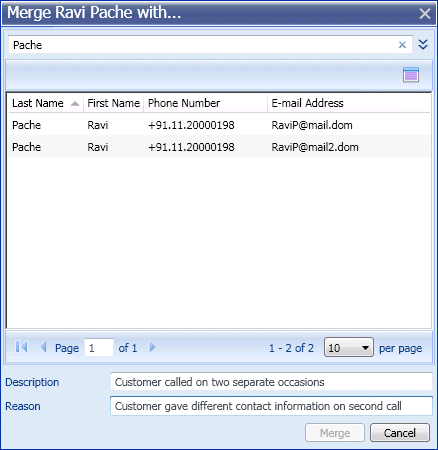Click the sort arrow on Last Name
This screenshot has height=450, width=438.
(x=75, y=104)
